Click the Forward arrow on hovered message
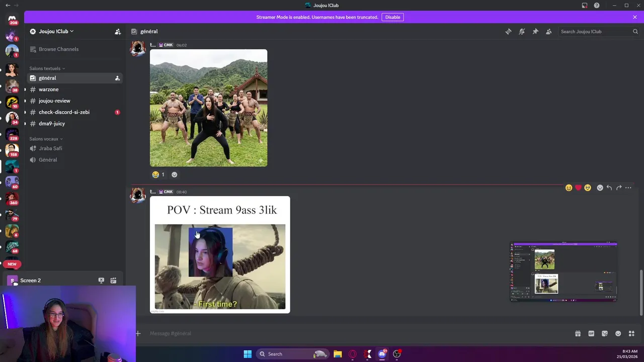The image size is (644, 362). (619, 188)
